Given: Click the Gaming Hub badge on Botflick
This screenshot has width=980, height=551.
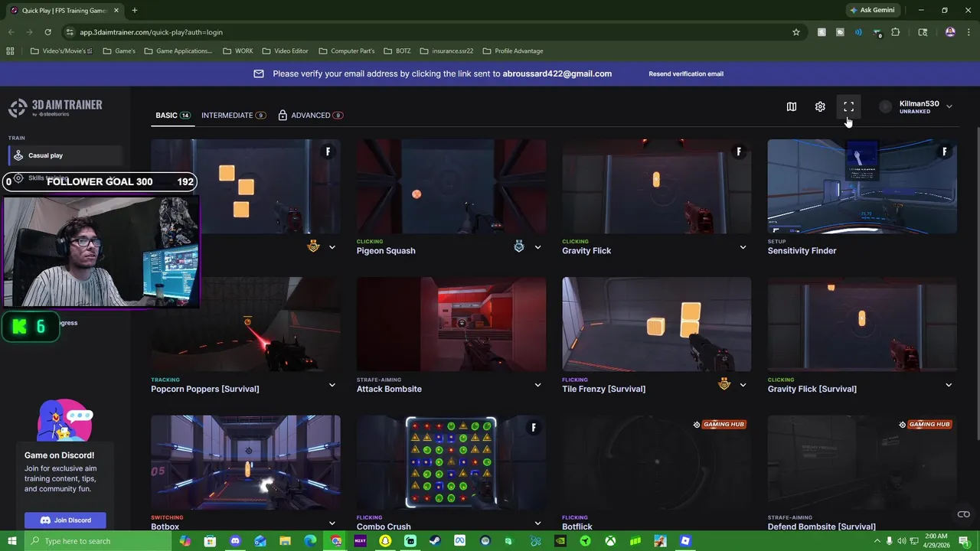Looking at the screenshot, I should coord(719,424).
